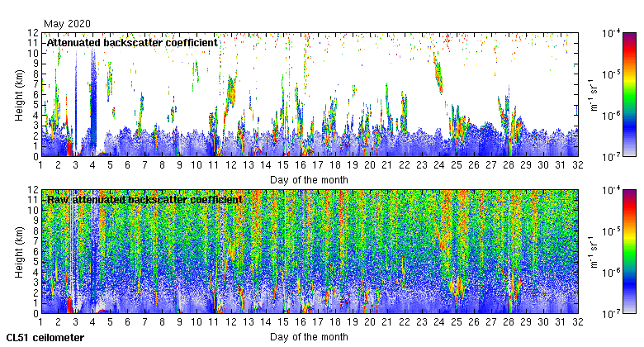Click the "May 2020" title text
The height and width of the screenshot is (347, 644).
tap(67, 23)
